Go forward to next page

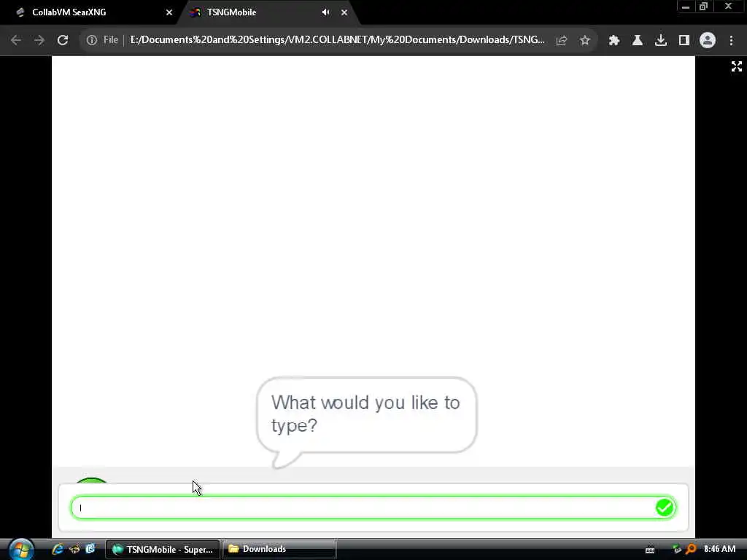click(x=39, y=40)
